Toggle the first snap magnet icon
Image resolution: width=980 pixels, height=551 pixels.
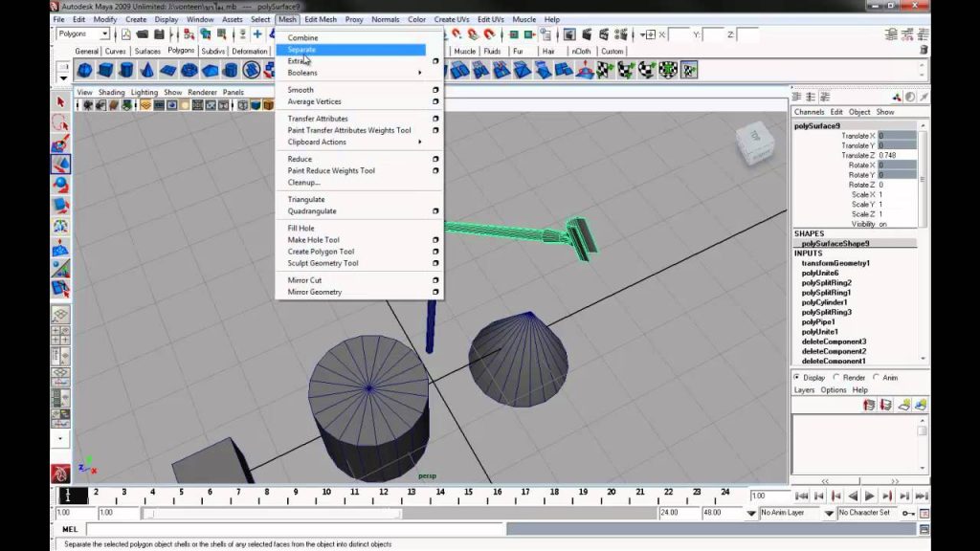[457, 34]
